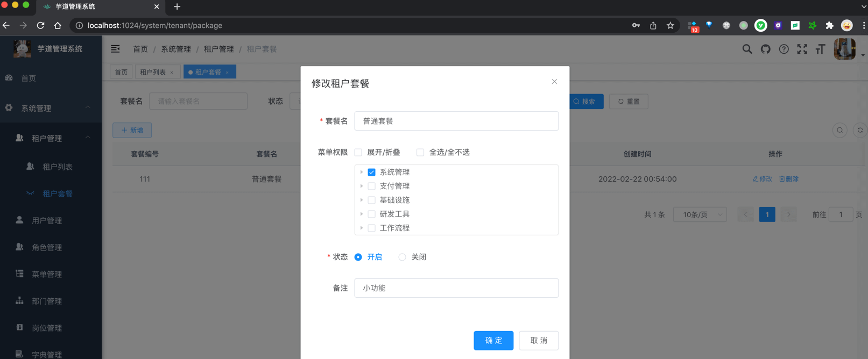The image size is (868, 359).
Task: Open the browser extensions puzzle icon
Action: pos(829,25)
